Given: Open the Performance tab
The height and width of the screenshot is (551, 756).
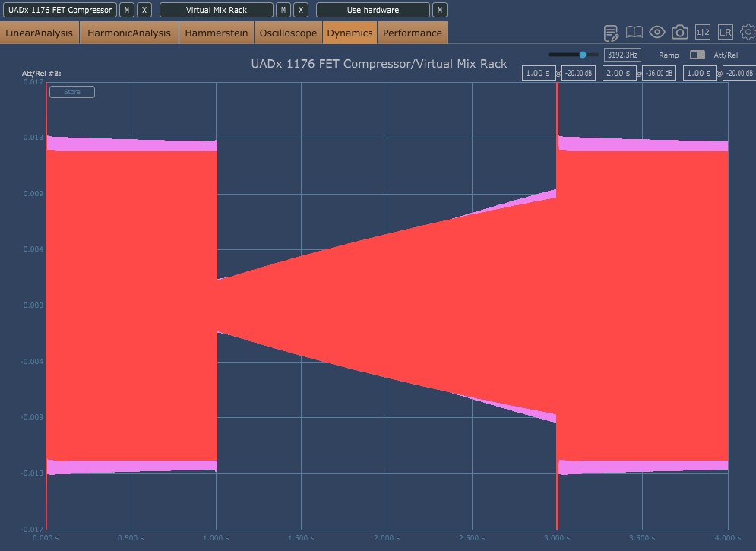Looking at the screenshot, I should (x=413, y=33).
